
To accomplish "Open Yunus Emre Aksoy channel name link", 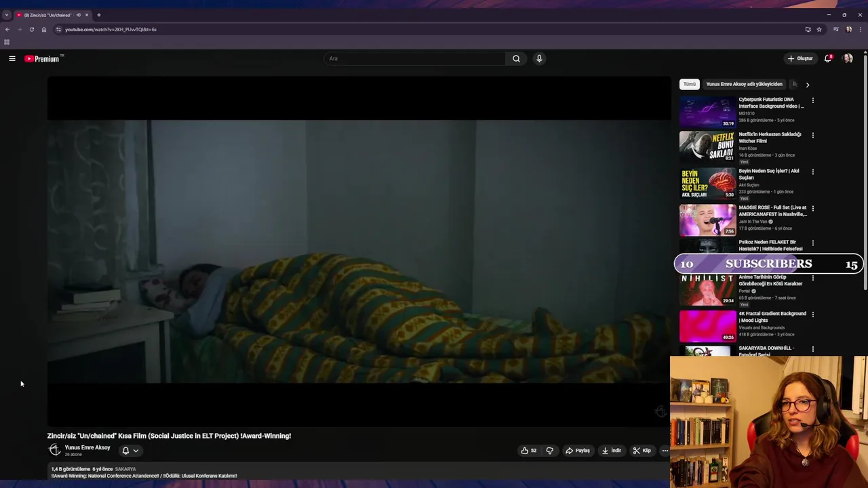I will pyautogui.click(x=87, y=448).
